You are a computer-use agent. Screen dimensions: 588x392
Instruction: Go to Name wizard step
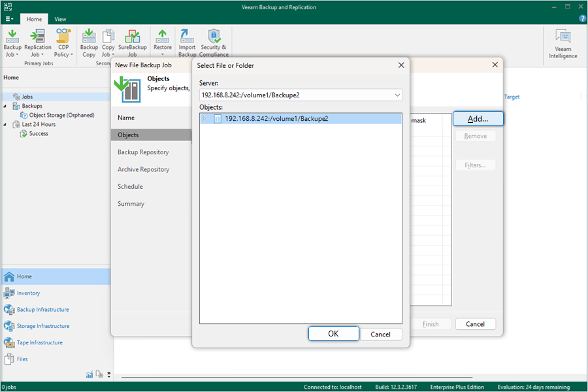click(x=126, y=118)
